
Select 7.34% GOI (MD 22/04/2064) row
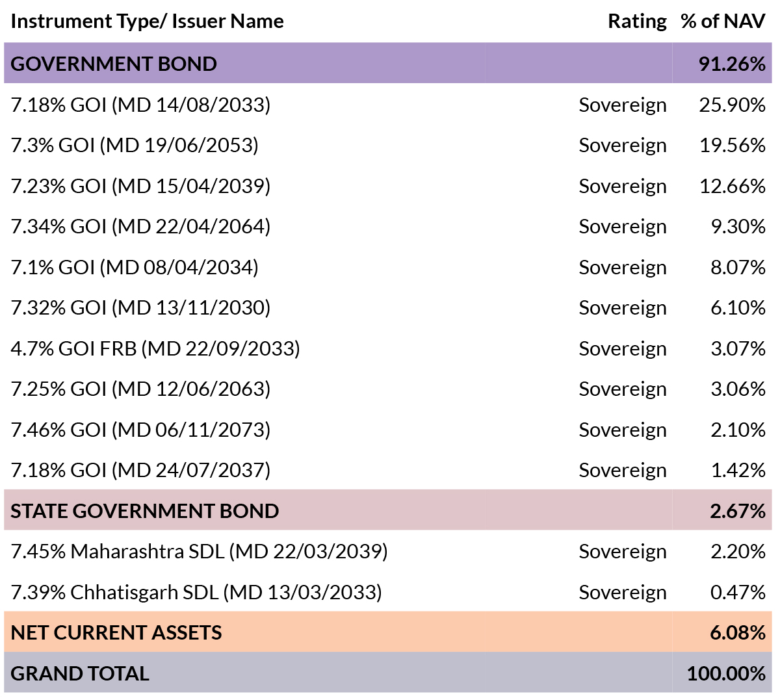pos(388,226)
